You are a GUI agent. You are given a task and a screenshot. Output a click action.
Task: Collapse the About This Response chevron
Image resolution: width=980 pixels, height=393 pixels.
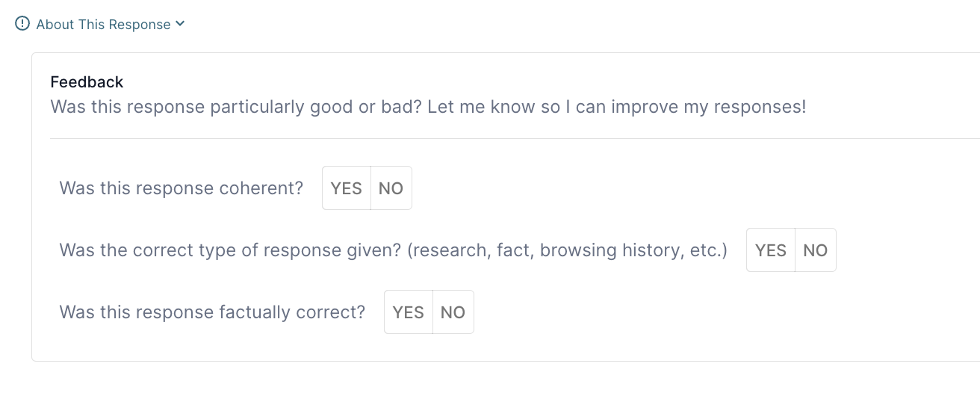click(180, 24)
